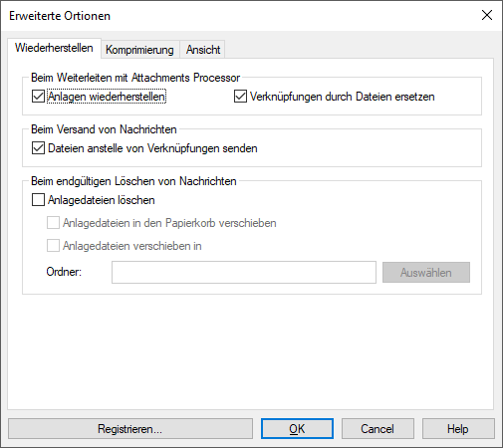The image size is (503, 448).
Task: Enable Anlagedateien löschen checkbox
Action: pyautogui.click(x=38, y=200)
